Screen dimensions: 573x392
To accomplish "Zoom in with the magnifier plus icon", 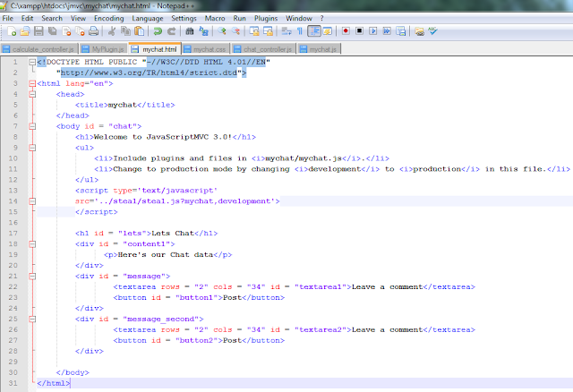I will pos(222,31).
